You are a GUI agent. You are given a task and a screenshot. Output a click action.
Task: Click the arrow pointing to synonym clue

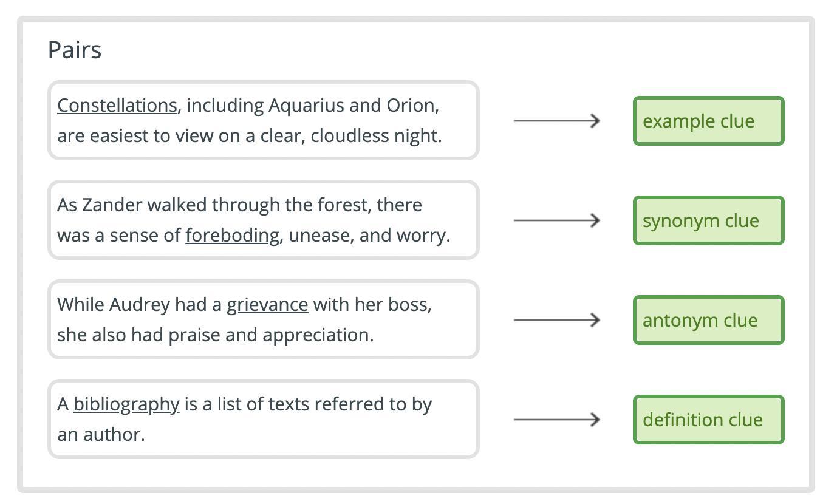click(557, 220)
